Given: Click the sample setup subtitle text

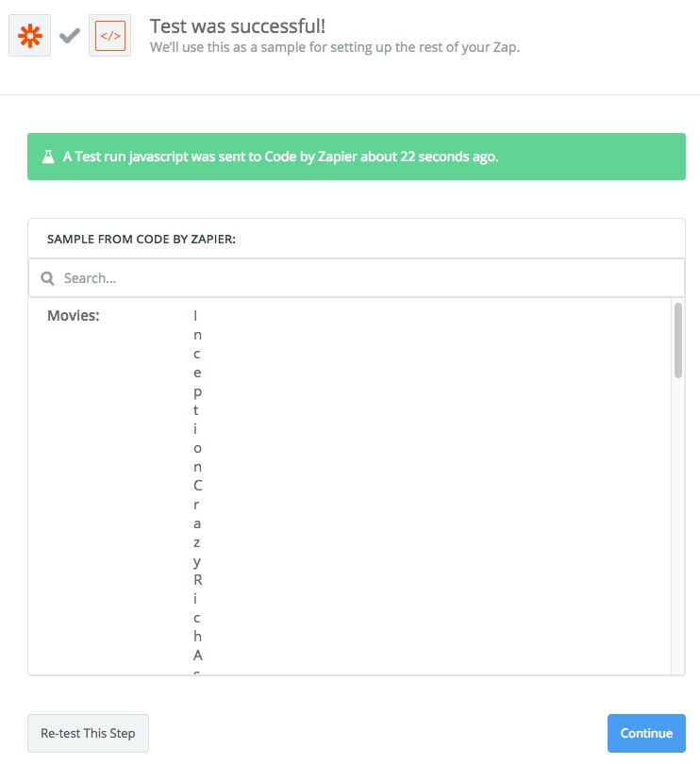Looking at the screenshot, I should [x=335, y=47].
